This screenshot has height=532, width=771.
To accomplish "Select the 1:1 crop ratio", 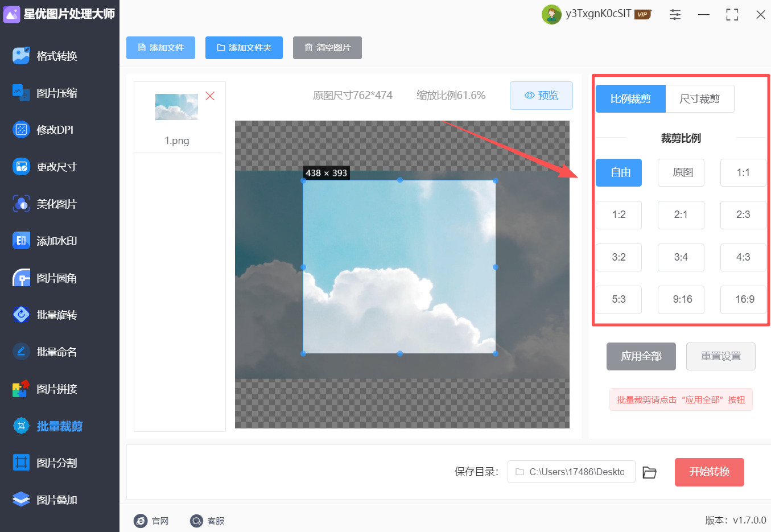I will 743,172.
